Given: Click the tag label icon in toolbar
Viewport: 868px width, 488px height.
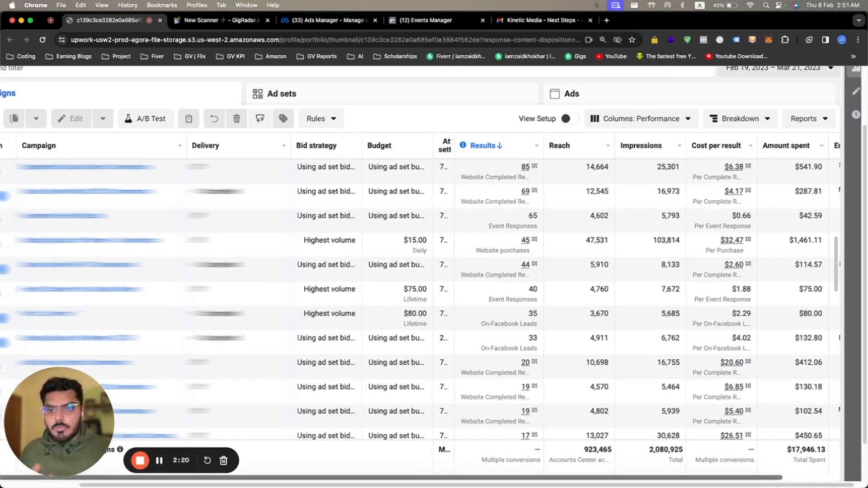Looking at the screenshot, I should pos(283,118).
